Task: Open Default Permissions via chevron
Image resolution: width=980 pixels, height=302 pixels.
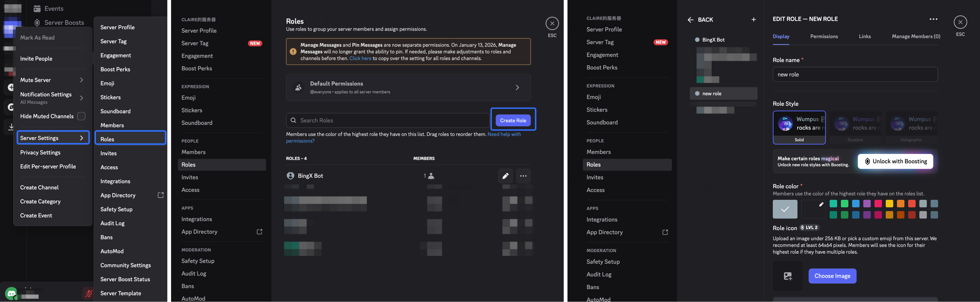Action: 517,87
